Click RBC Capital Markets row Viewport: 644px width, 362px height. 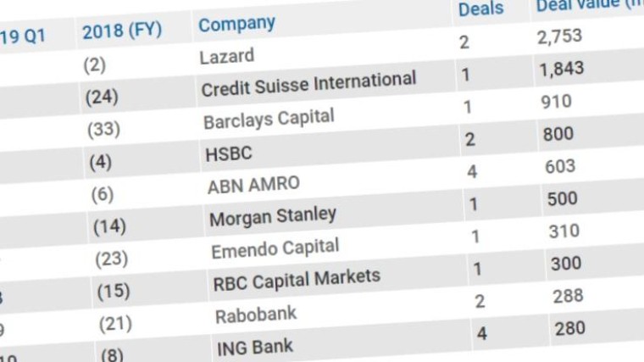(x=296, y=279)
